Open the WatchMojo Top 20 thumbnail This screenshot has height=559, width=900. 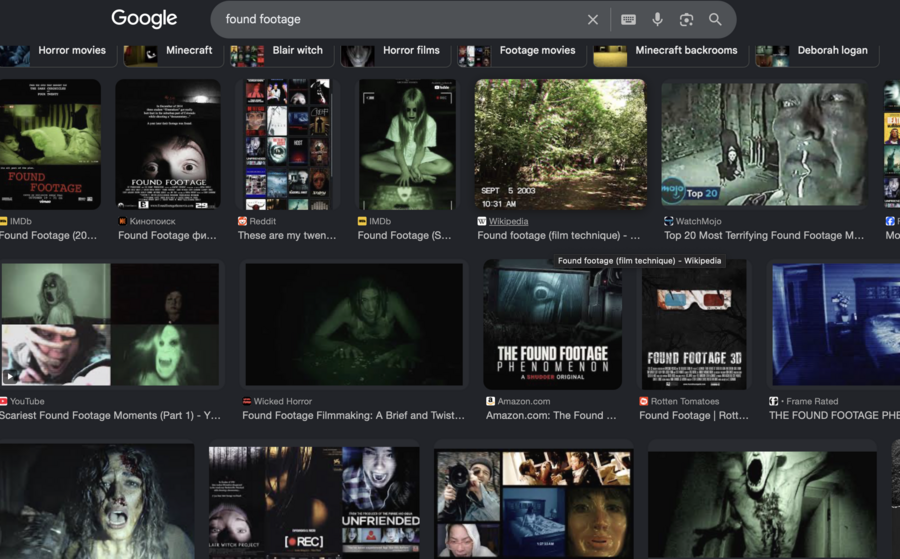[764, 144]
